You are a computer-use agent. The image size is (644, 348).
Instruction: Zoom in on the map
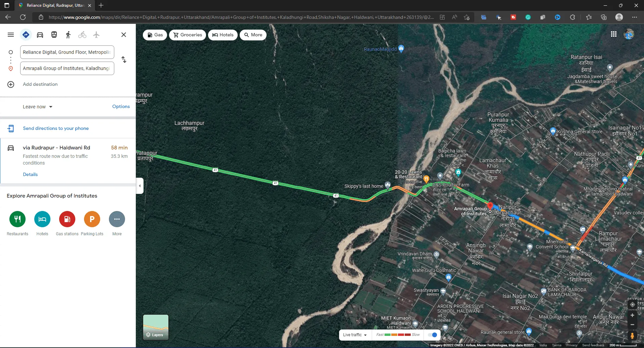tap(632, 315)
